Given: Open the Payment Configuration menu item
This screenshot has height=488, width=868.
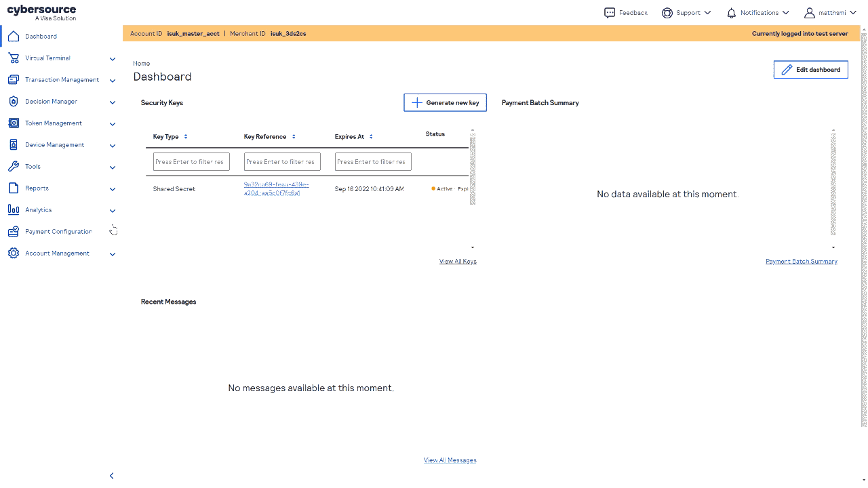Looking at the screenshot, I should point(58,232).
